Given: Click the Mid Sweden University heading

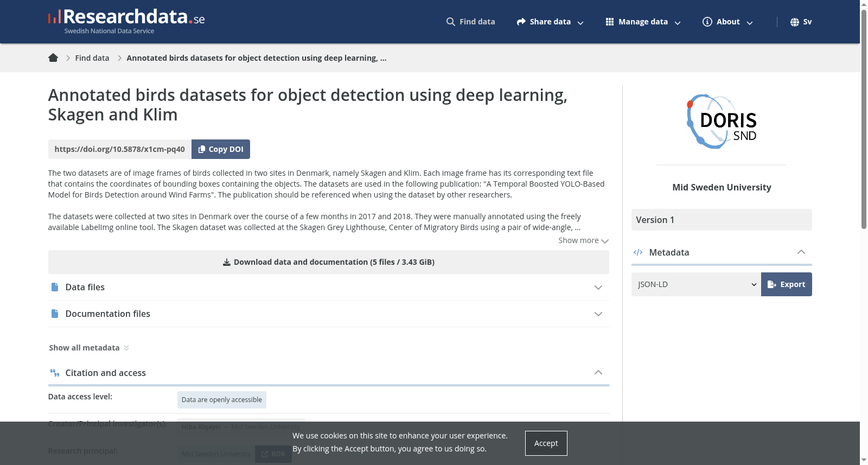Looking at the screenshot, I should (x=722, y=187).
